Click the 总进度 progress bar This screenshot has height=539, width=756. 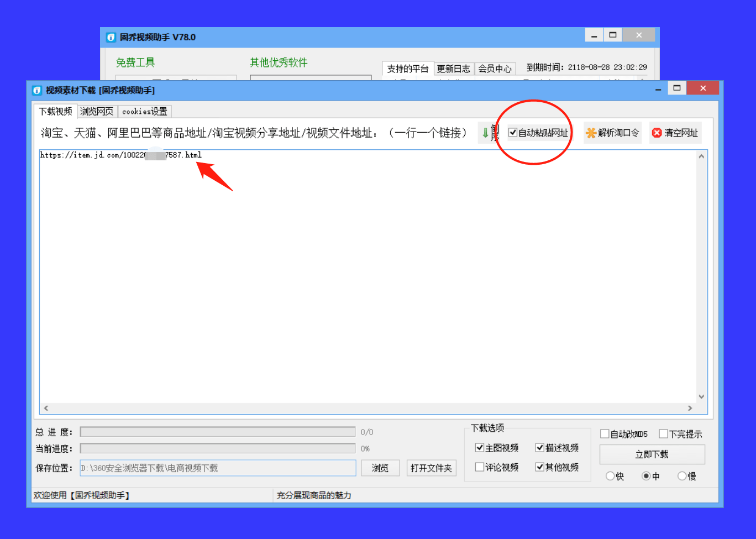point(218,432)
